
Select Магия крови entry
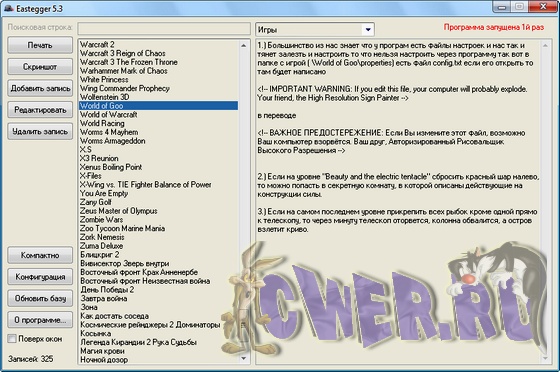158,351
